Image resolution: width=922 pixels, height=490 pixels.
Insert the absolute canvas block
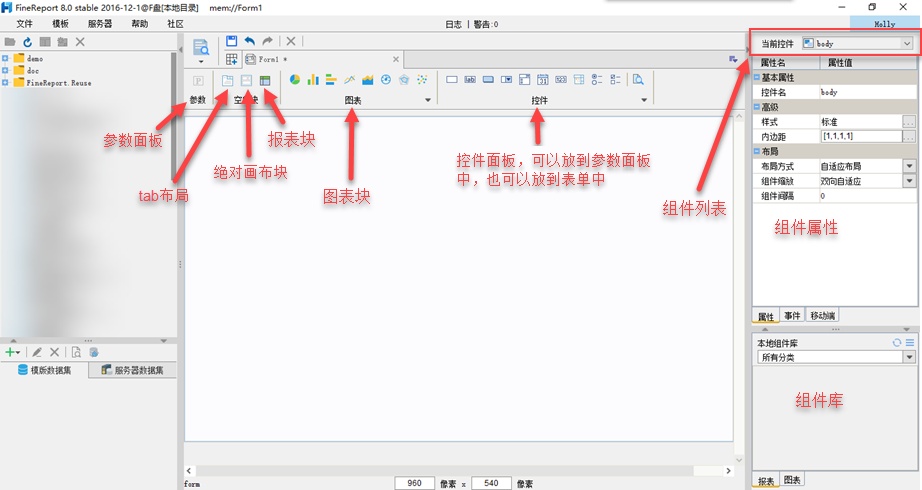(x=246, y=81)
